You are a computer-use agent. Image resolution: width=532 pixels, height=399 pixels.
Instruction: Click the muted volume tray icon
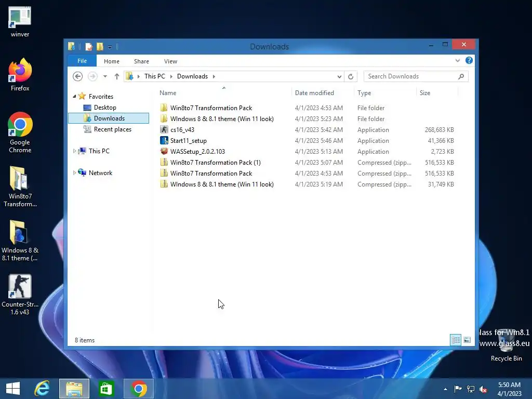click(483, 389)
